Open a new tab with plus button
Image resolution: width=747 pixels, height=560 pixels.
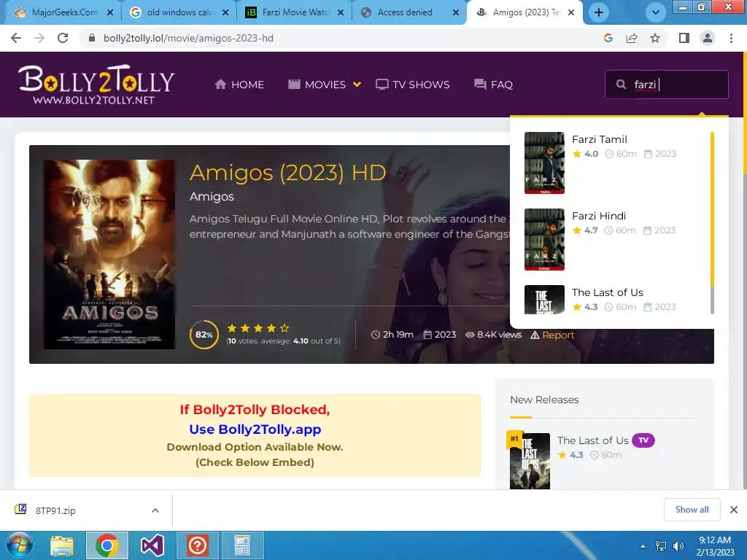599,12
